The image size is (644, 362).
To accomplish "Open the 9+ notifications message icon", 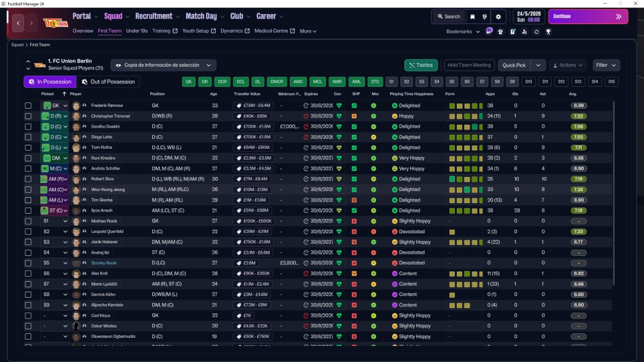I will [489, 31].
